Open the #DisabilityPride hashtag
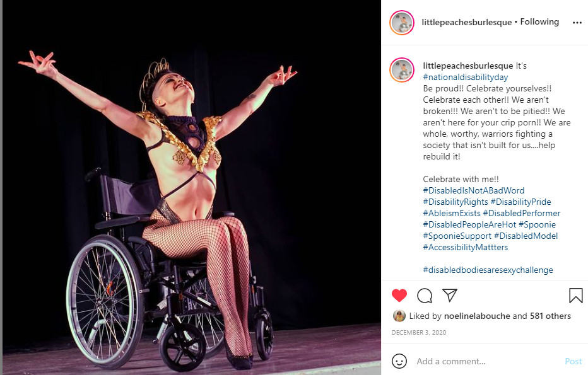This screenshot has width=588, height=375. point(521,202)
